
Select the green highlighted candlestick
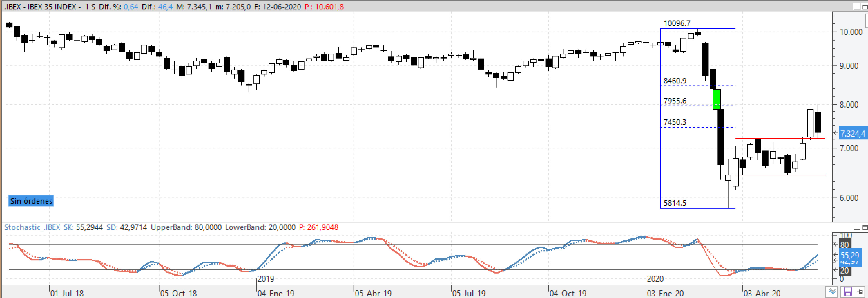click(x=717, y=99)
